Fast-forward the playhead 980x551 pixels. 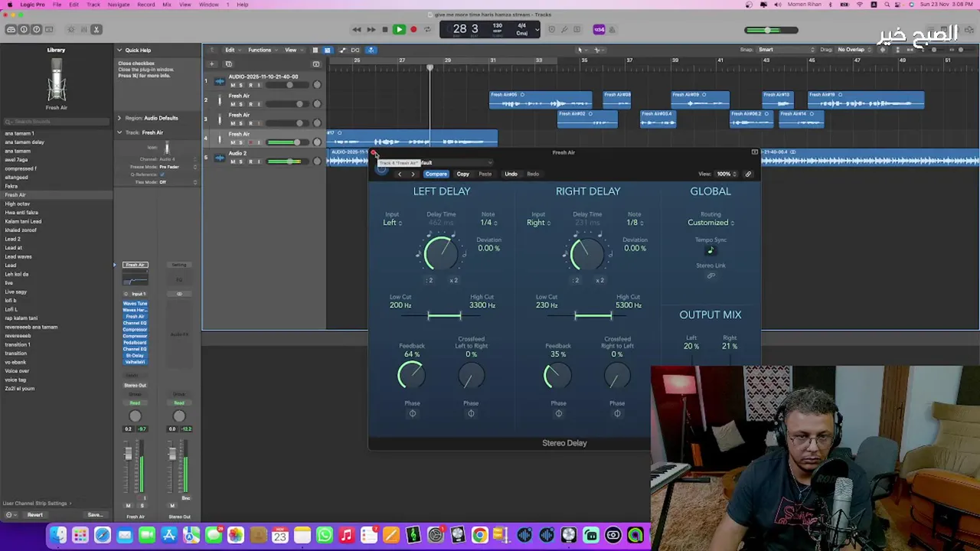coord(371,29)
